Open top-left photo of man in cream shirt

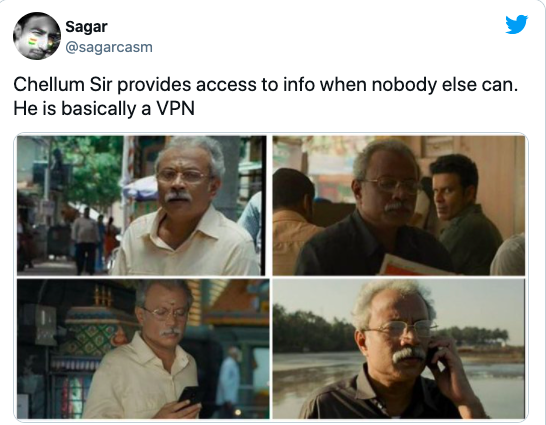click(142, 205)
